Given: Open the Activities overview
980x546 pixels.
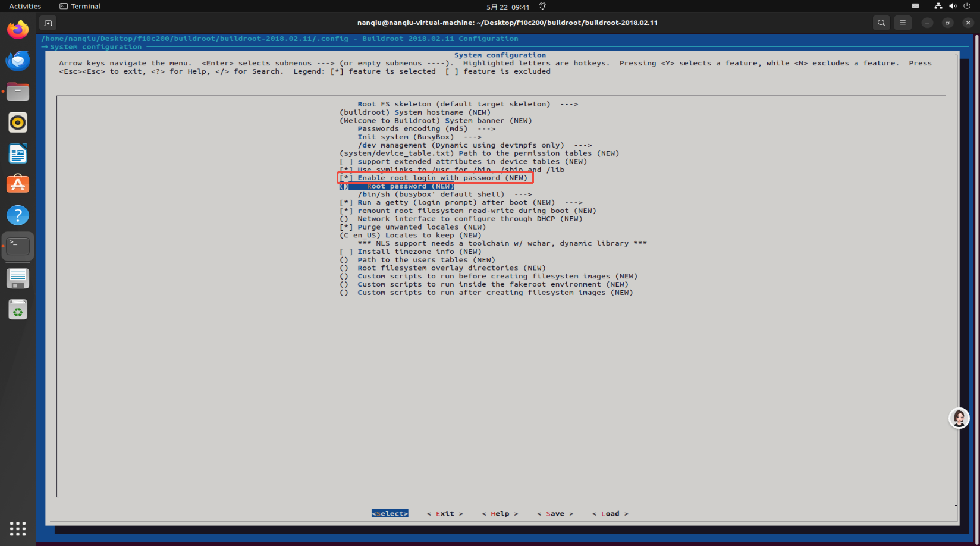Looking at the screenshot, I should tap(25, 7).
